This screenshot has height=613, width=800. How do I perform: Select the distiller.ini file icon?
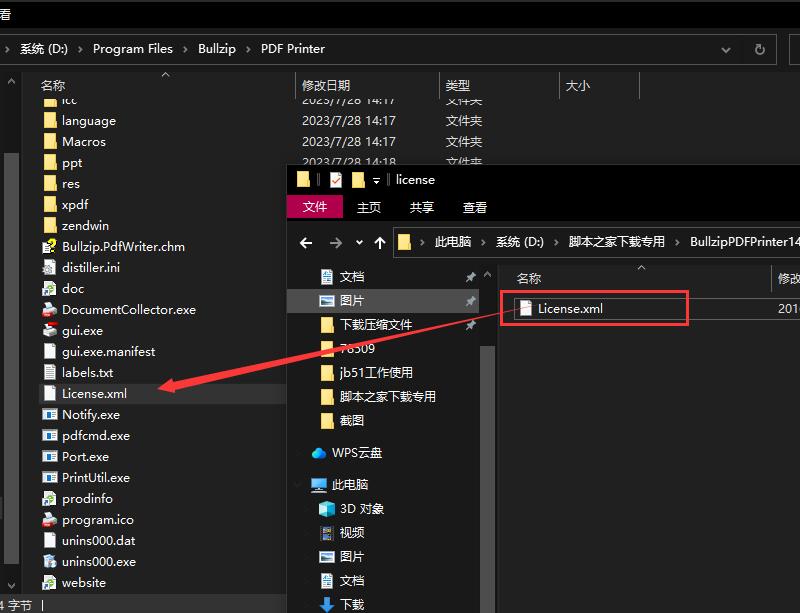[x=49, y=267]
